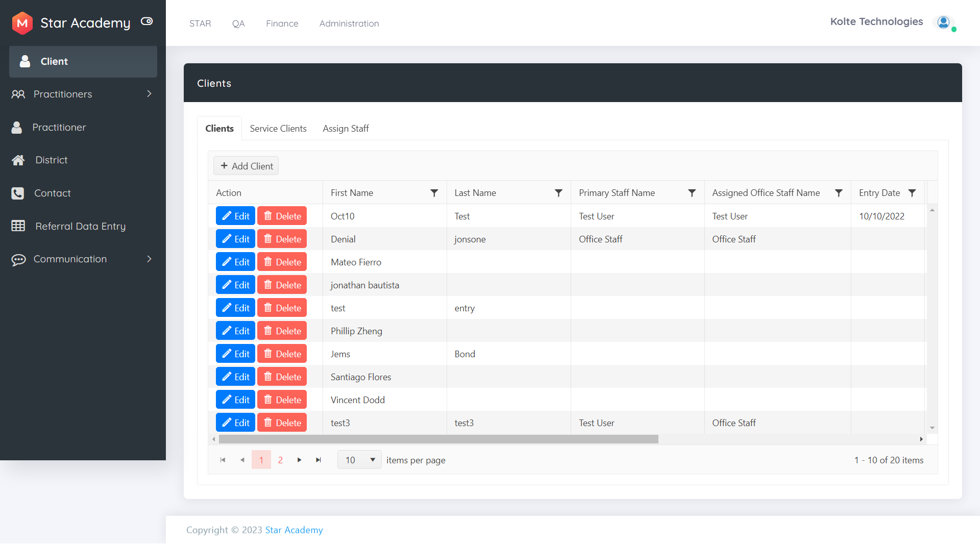Click the Star Academy logo icon
980x544 pixels.
coord(22,23)
